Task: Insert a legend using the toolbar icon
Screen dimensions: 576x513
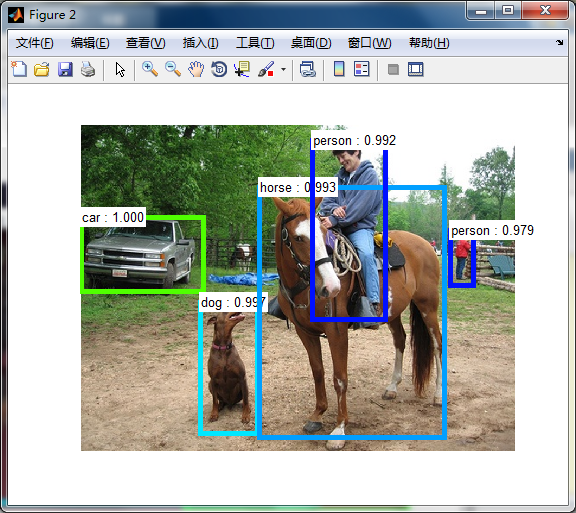Action: click(361, 69)
